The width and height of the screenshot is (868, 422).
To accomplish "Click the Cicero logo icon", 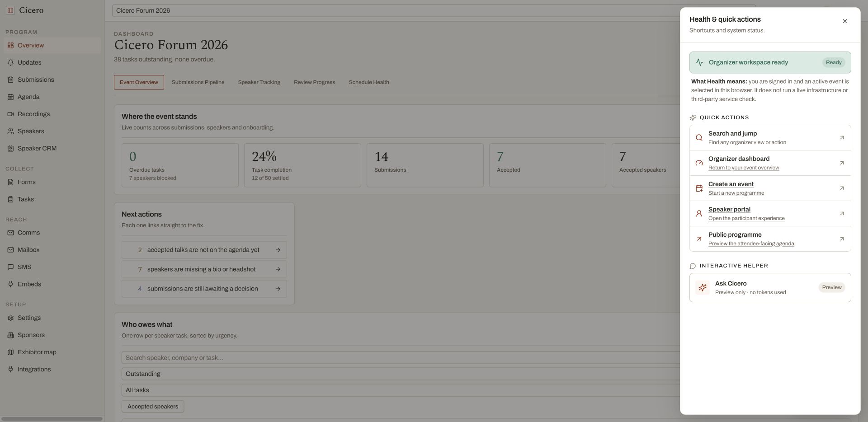I will (x=10, y=10).
